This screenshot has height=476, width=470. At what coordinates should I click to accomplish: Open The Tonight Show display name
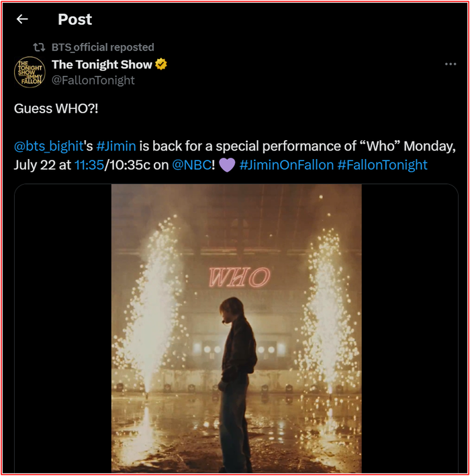point(101,64)
